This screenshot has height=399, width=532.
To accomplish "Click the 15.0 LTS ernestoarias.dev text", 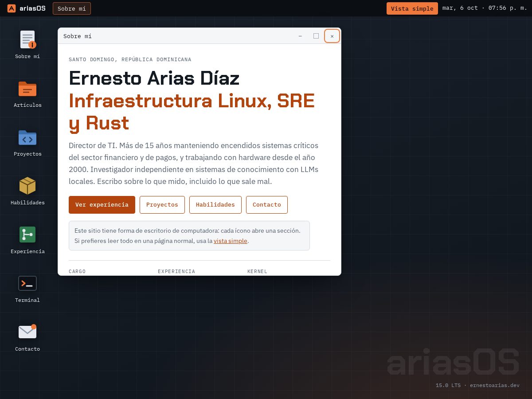I will [477, 385].
